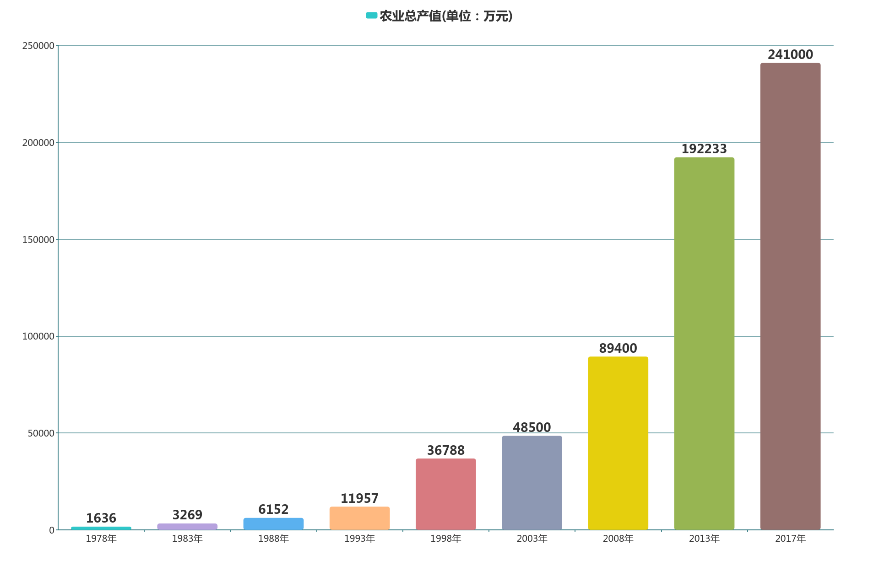Click the 89400 data label
Viewport: 879px width, 588px height.
(618, 348)
